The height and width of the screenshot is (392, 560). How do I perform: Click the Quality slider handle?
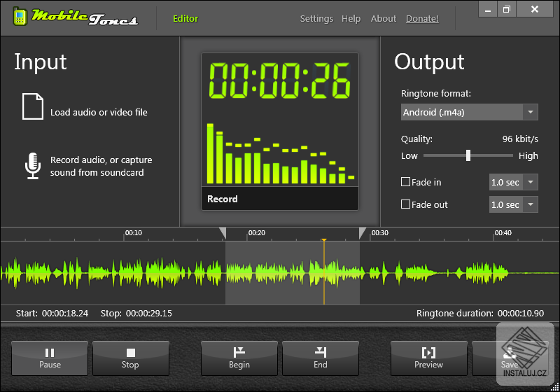468,155
